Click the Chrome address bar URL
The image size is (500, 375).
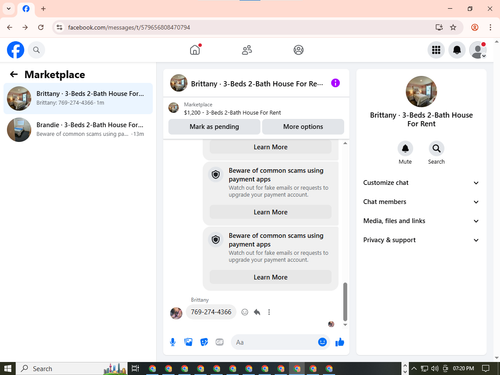(129, 27)
